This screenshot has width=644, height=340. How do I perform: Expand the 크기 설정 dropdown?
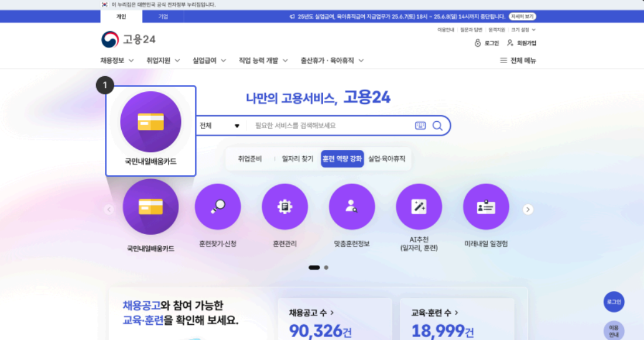tap(523, 29)
